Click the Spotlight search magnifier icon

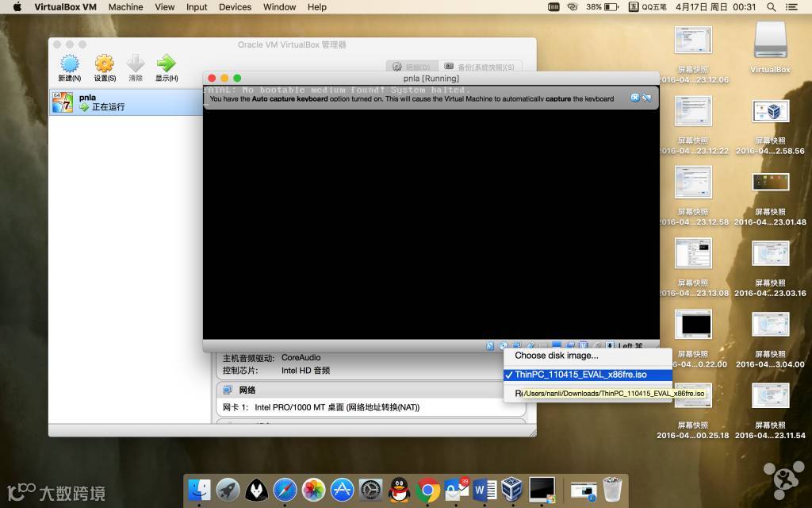[x=771, y=6]
